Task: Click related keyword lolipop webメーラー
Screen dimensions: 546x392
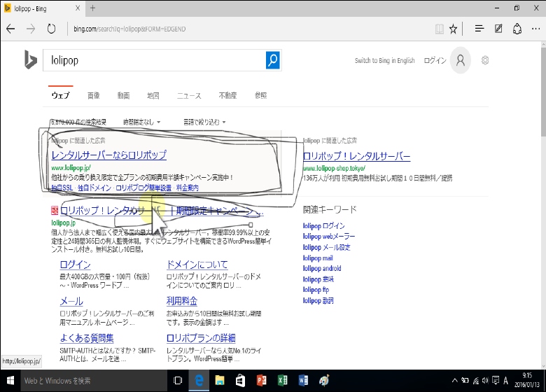Action: pos(329,237)
